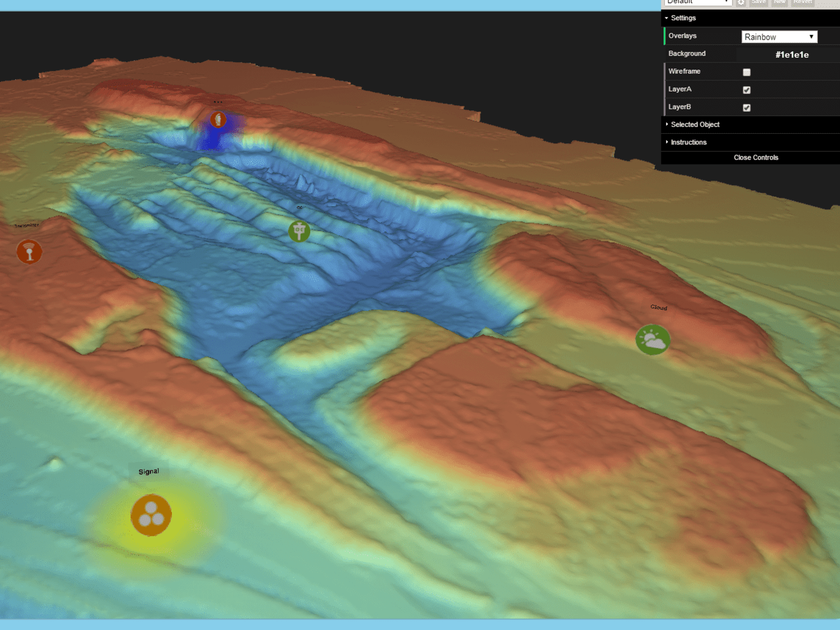Image resolution: width=840 pixels, height=630 pixels.
Task: Enable the Wireframe checkbox
Action: pyautogui.click(x=746, y=72)
